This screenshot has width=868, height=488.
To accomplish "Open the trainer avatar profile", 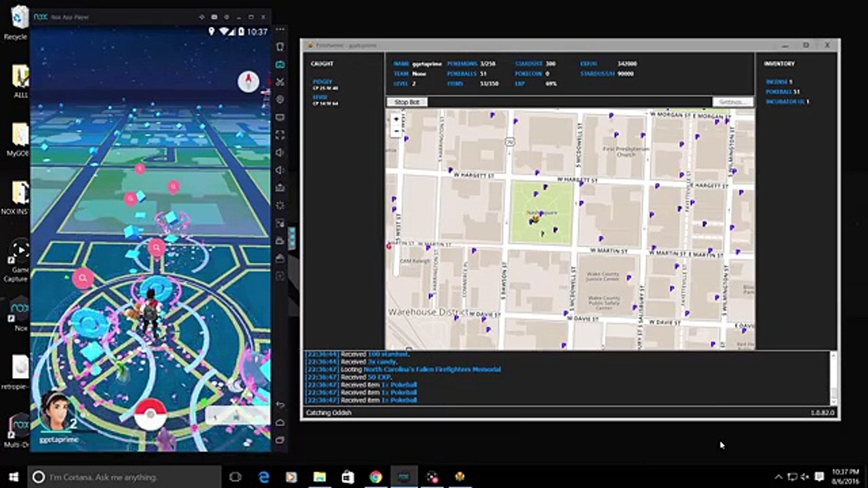I will 56,412.
